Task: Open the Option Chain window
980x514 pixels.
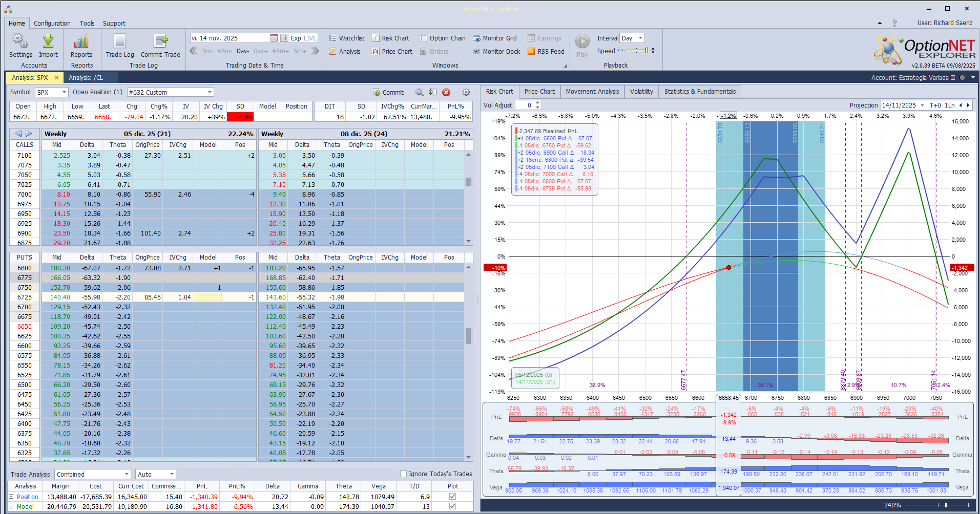Action: tap(442, 38)
